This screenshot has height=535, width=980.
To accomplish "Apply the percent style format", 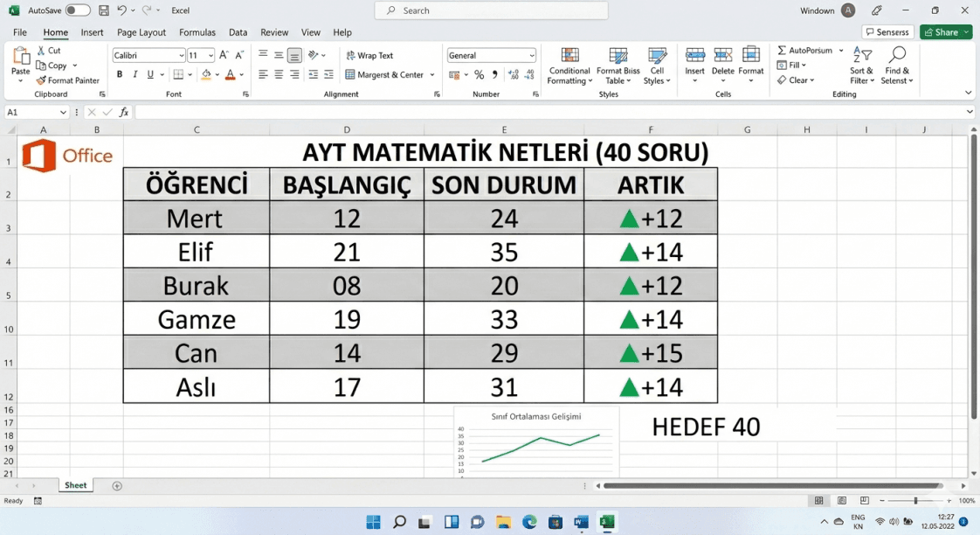I will coord(480,74).
